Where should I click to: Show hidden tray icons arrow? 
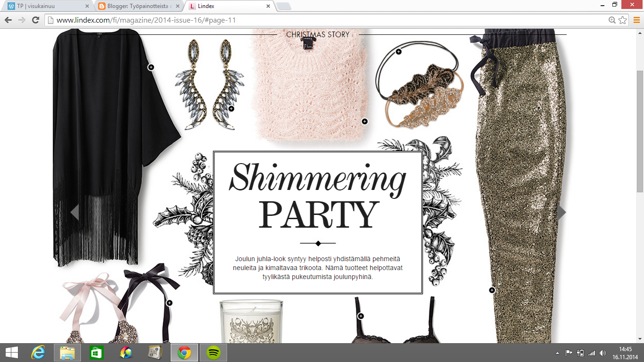557,353
